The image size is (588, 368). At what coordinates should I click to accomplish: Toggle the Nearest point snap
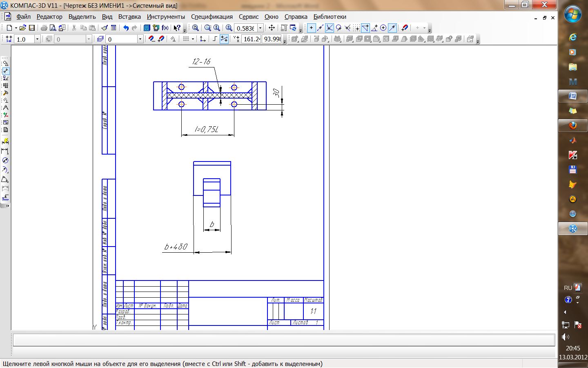click(x=311, y=28)
